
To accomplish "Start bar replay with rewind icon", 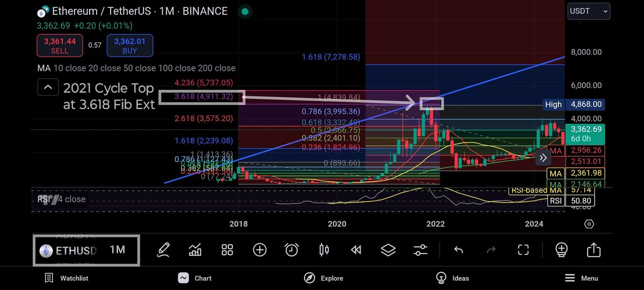I will click(x=356, y=250).
